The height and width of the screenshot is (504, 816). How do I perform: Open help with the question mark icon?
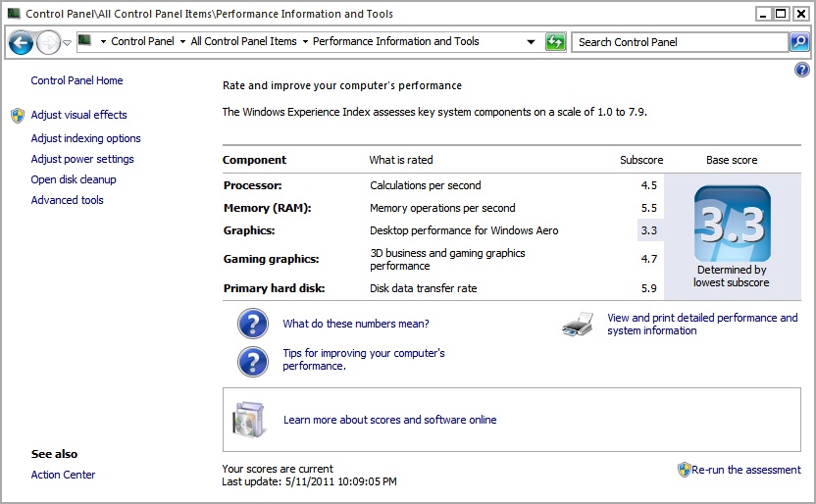click(x=801, y=70)
